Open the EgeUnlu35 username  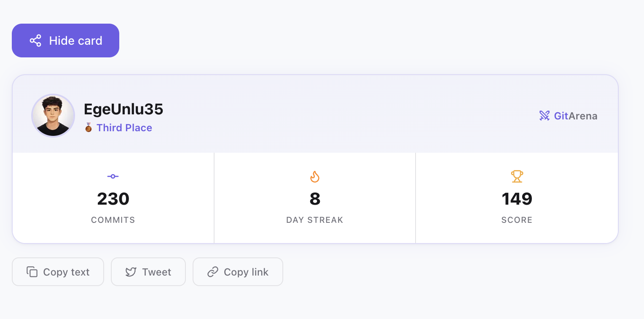pyautogui.click(x=123, y=109)
